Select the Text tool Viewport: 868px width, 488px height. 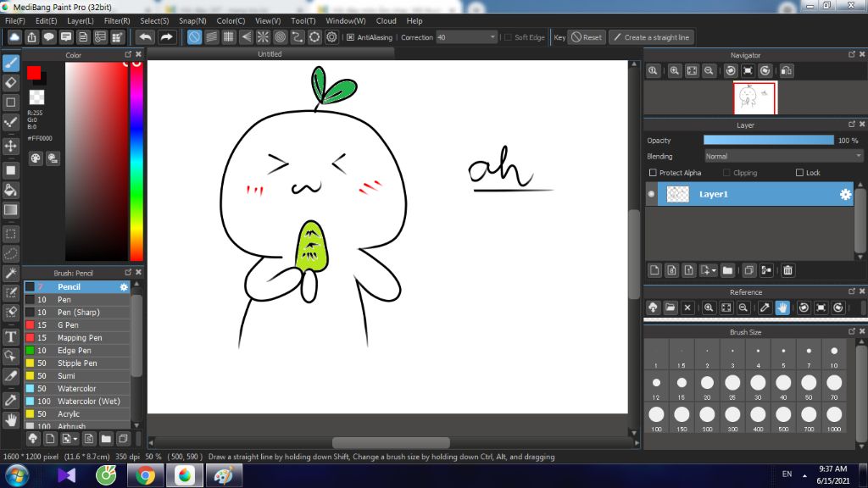[11, 336]
